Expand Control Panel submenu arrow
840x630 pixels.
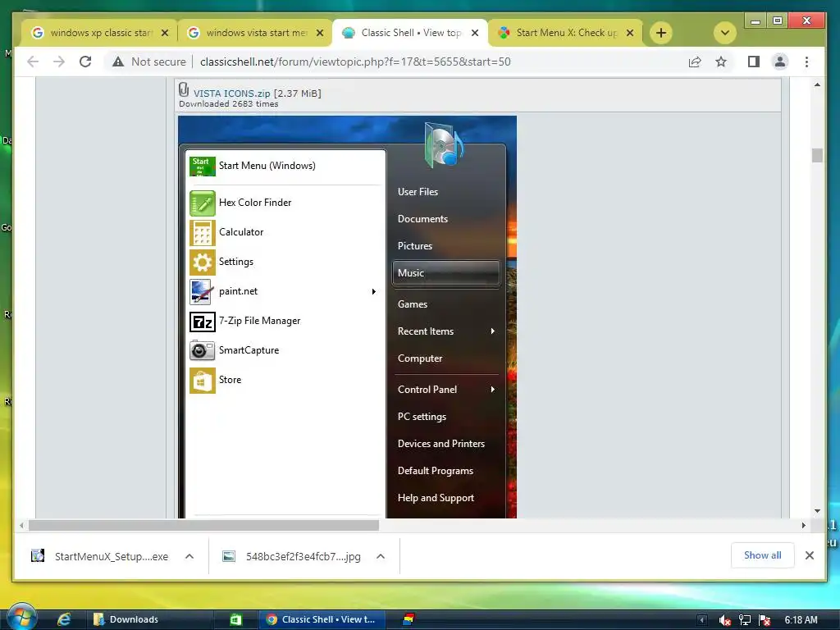[493, 390]
